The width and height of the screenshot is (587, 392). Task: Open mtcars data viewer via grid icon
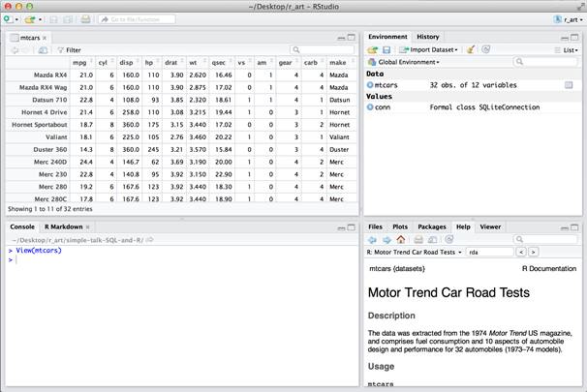point(569,85)
